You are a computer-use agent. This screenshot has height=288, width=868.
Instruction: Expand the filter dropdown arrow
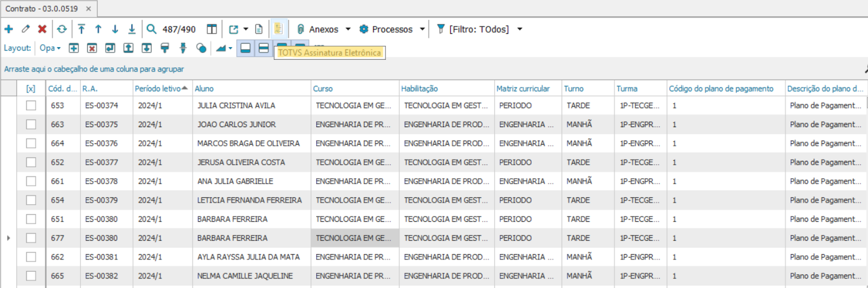tap(520, 29)
